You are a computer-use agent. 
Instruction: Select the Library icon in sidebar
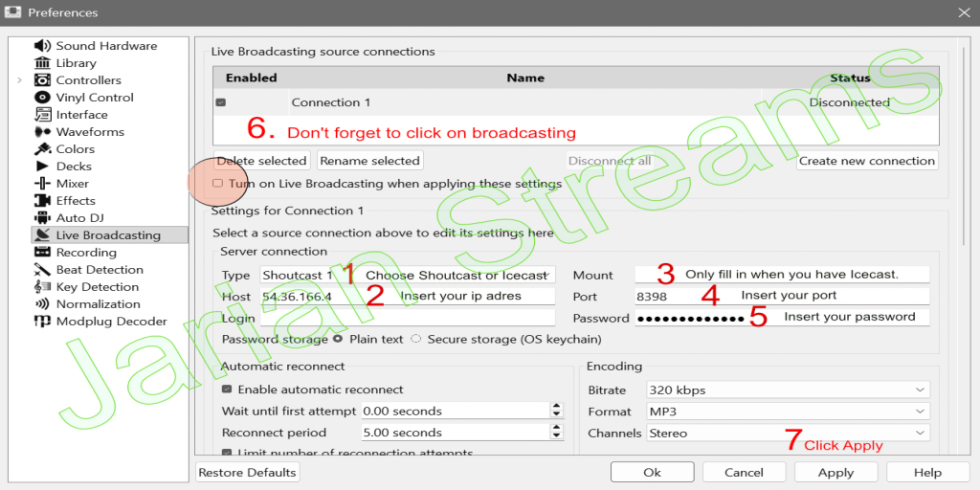pyautogui.click(x=42, y=63)
